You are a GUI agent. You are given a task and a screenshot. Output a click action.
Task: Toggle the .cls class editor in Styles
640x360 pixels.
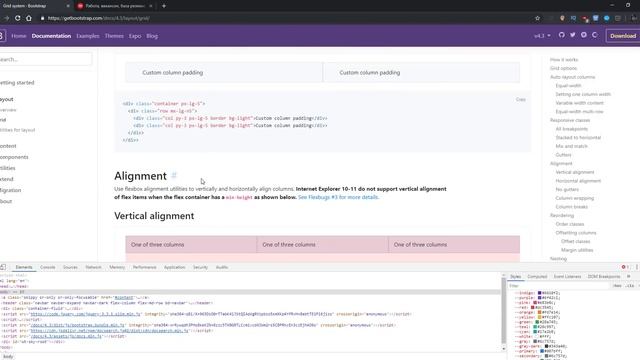click(x=630, y=286)
